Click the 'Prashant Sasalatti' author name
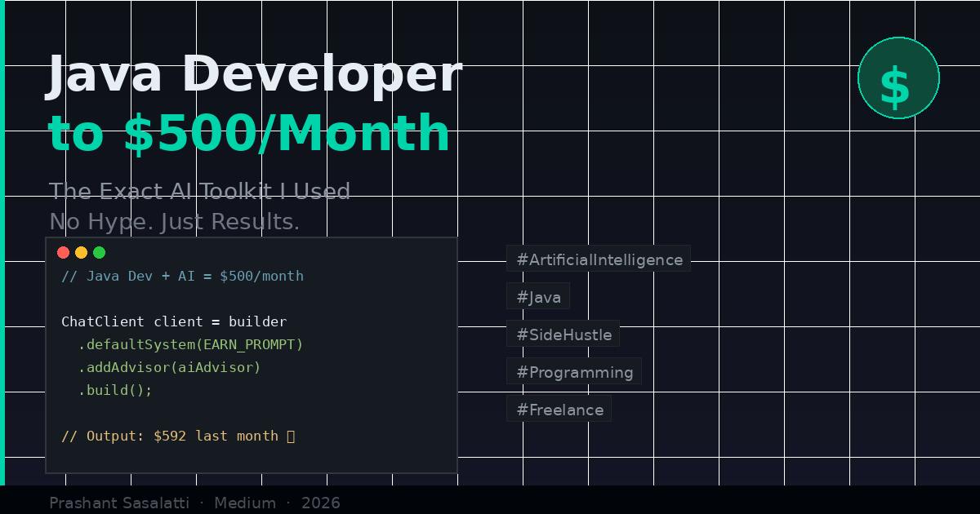980x514 pixels. tap(120, 503)
